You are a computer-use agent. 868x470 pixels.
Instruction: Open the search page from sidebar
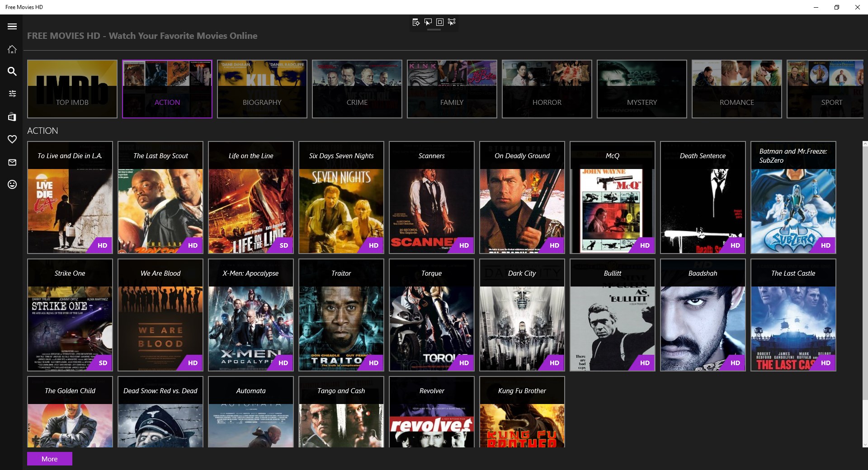12,71
